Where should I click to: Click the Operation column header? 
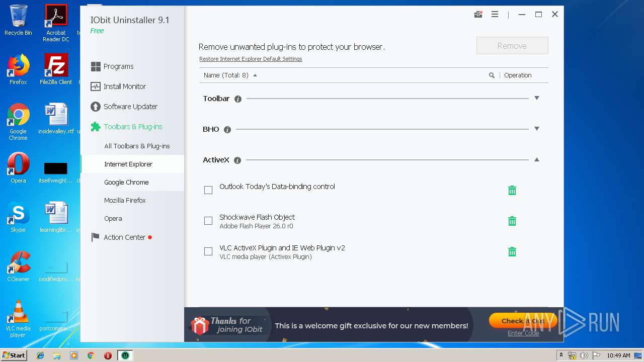click(518, 75)
